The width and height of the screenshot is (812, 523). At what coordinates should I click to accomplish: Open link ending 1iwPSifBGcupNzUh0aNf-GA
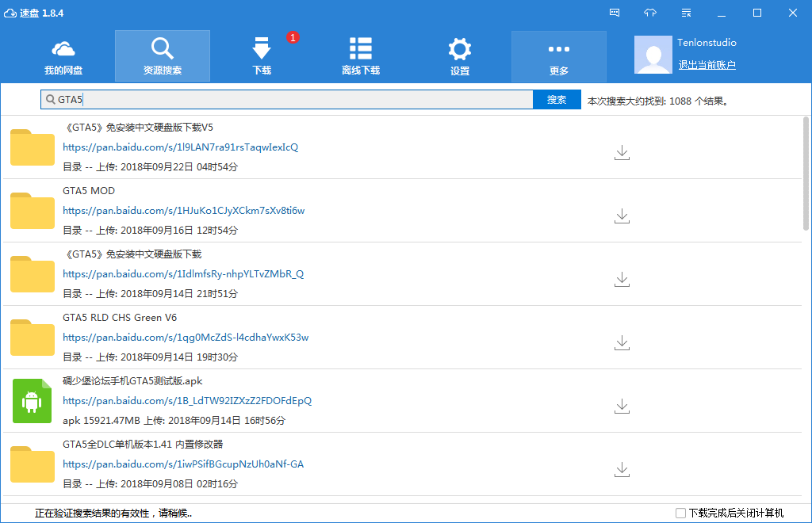point(183,464)
